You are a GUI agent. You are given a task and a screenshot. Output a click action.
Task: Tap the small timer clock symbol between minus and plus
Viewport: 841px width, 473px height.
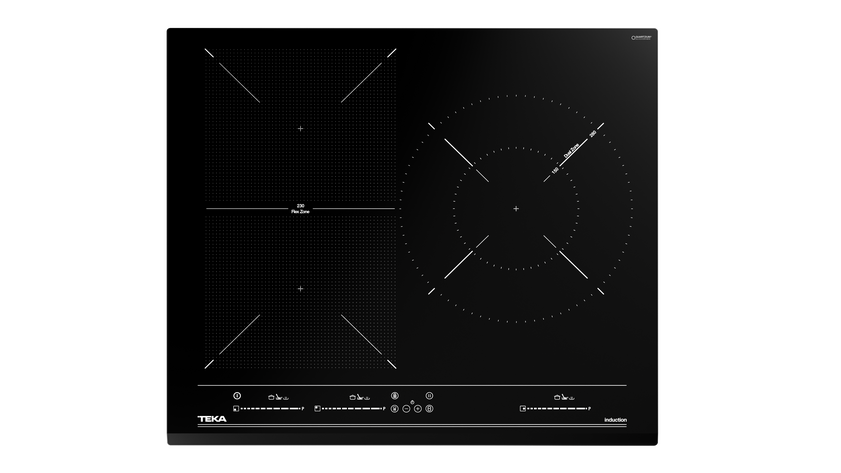click(x=412, y=402)
